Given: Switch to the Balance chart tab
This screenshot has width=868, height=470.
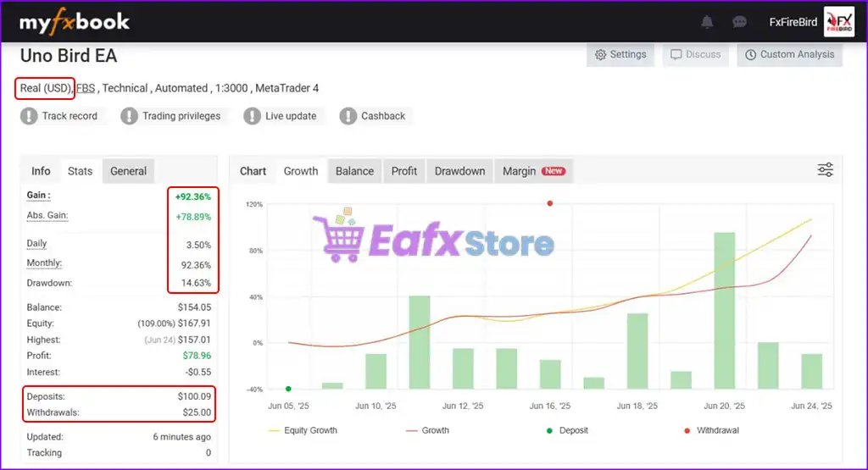Looking at the screenshot, I should pos(354,171).
